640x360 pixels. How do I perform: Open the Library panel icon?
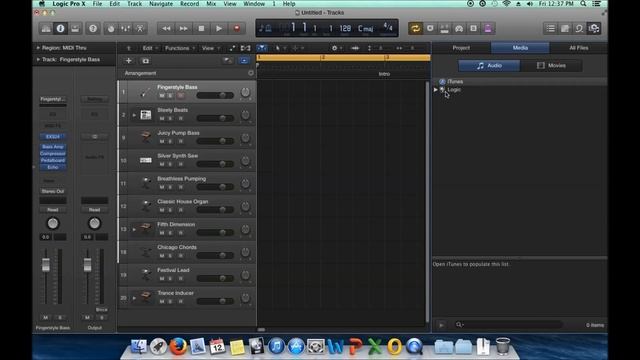click(x=46, y=28)
